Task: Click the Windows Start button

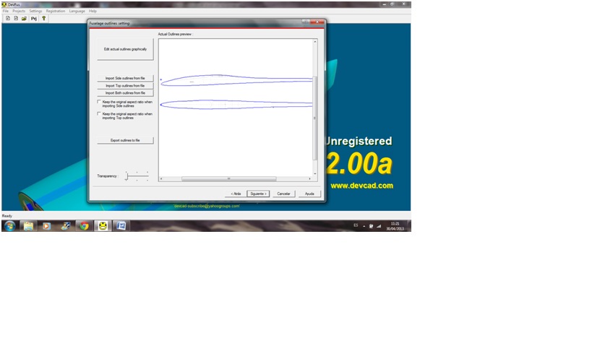Action: click(9, 225)
